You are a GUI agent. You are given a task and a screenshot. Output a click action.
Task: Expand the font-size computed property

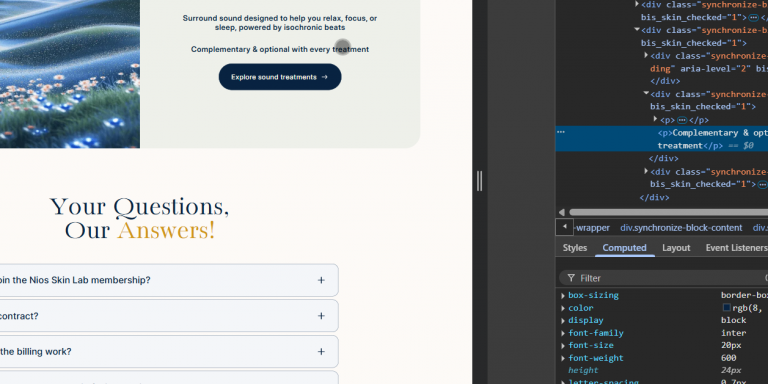point(563,345)
